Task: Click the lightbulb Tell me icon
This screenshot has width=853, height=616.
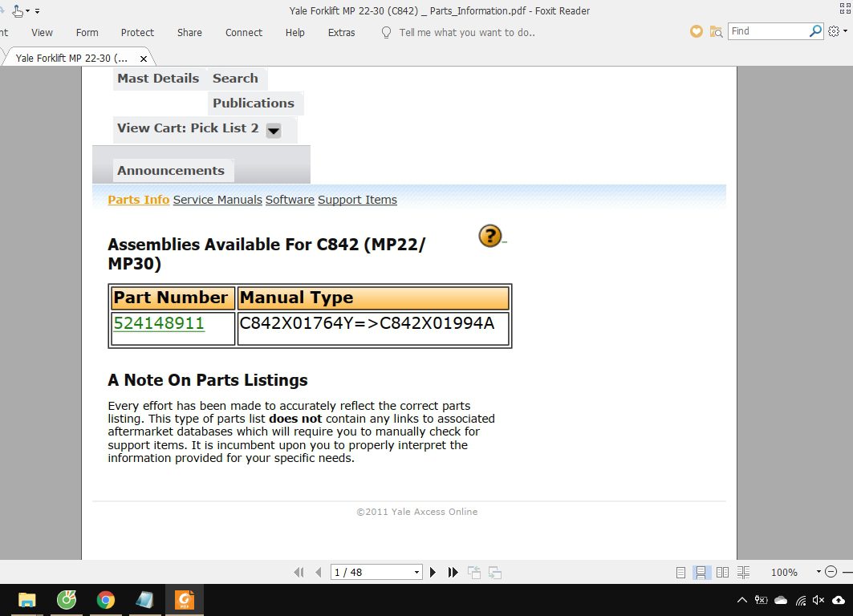Action: [386, 33]
